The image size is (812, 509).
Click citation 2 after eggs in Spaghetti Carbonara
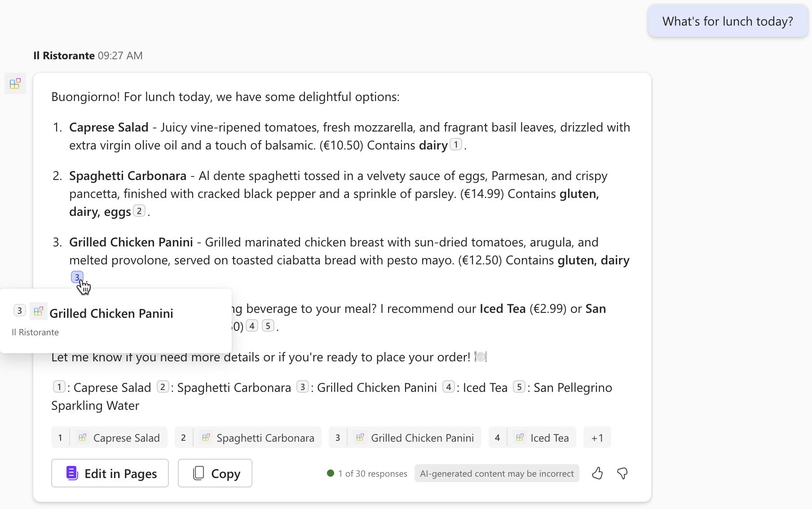click(x=139, y=210)
